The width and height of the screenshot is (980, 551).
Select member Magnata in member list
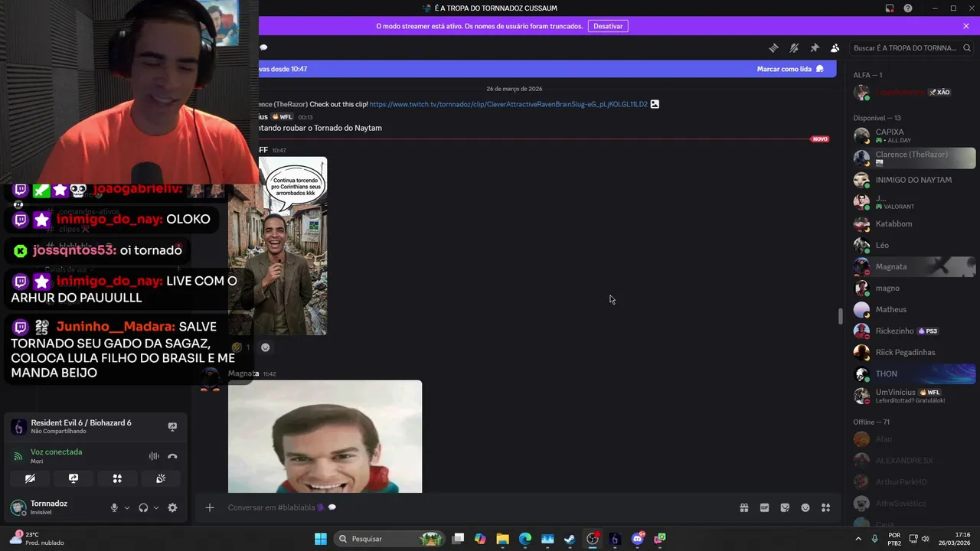click(914, 266)
